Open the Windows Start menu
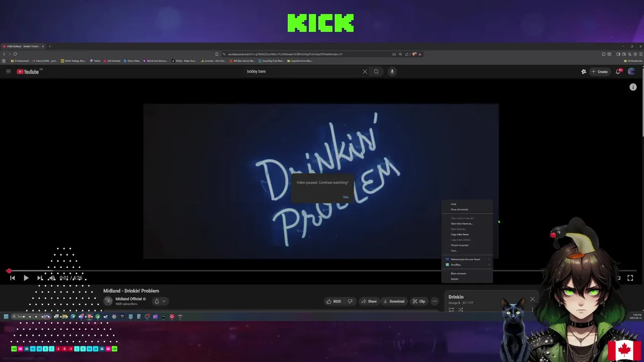 click(6, 316)
